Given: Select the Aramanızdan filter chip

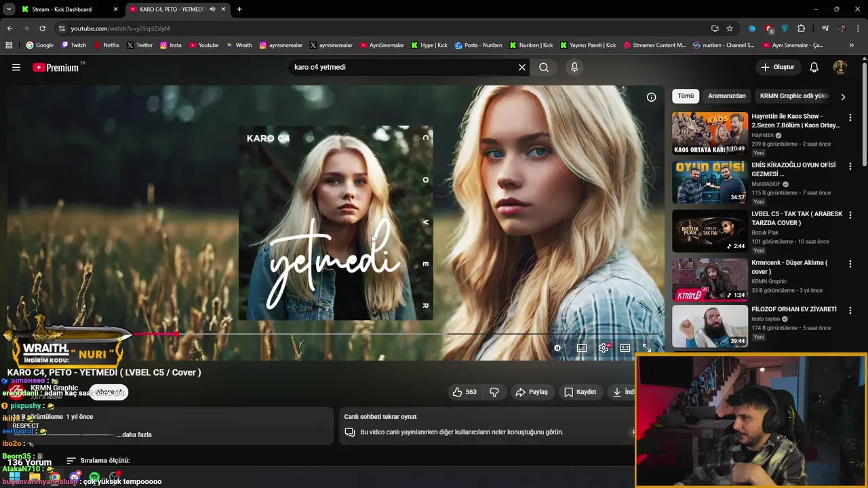Looking at the screenshot, I should 727,96.
